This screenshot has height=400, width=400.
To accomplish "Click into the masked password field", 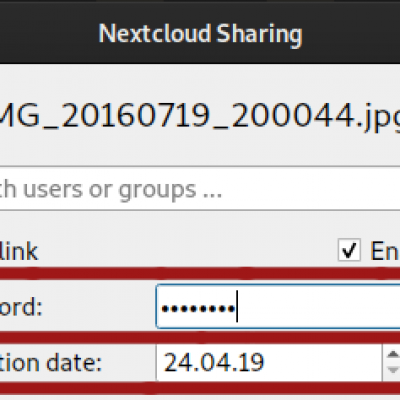I will pyautogui.click(x=278, y=306).
